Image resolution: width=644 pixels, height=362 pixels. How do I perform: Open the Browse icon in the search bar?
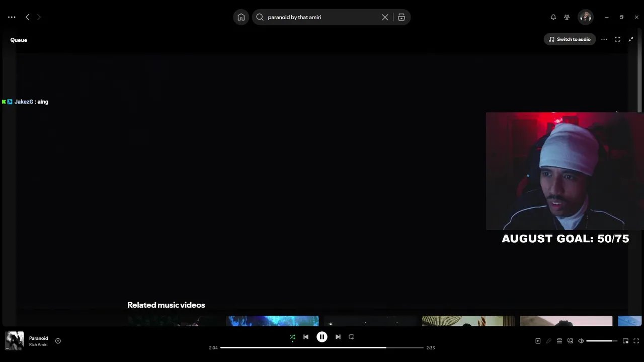401,17
